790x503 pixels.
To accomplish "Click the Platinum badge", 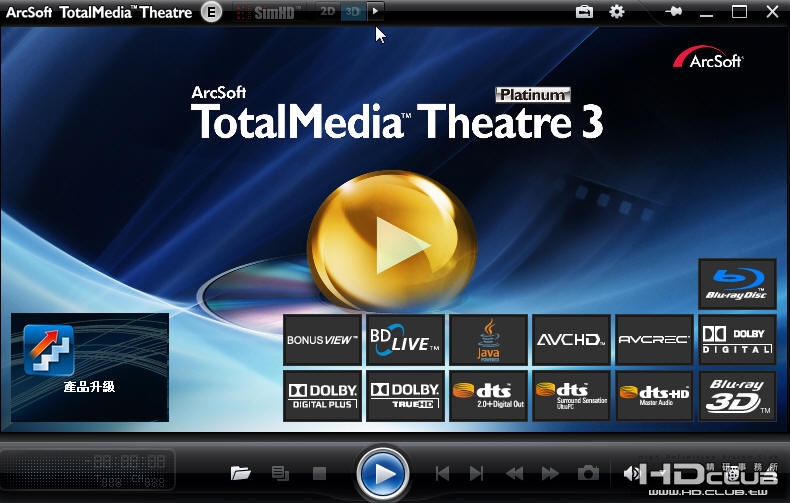I will point(533,95).
